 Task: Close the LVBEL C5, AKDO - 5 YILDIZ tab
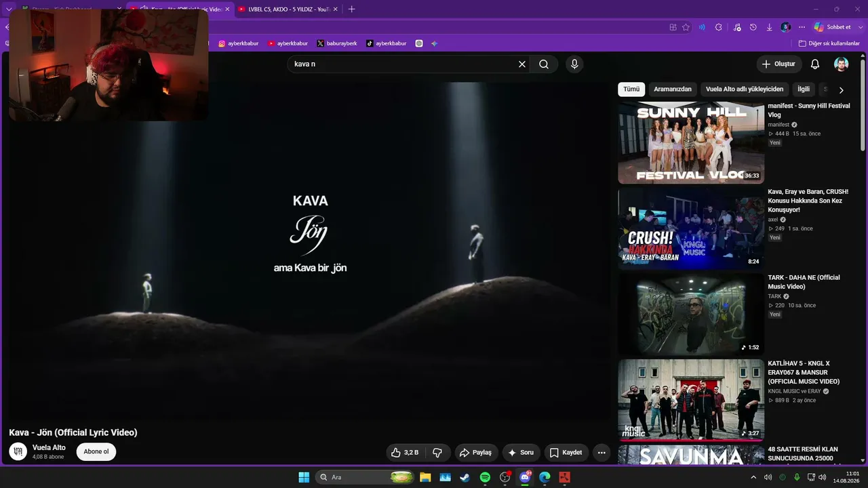(335, 9)
